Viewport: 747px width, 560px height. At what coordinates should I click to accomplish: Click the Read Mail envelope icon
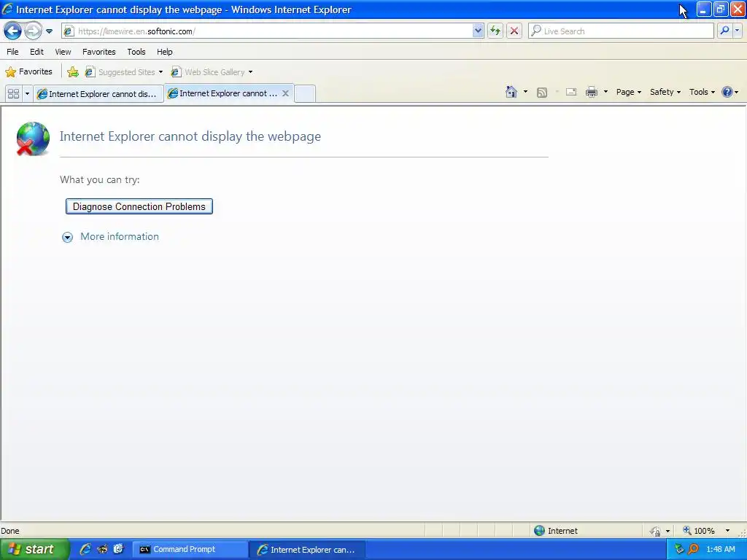(x=571, y=92)
